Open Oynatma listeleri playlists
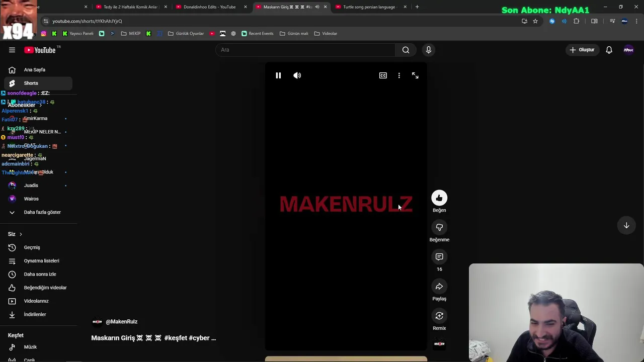This screenshot has height=362, width=644. click(x=38, y=261)
